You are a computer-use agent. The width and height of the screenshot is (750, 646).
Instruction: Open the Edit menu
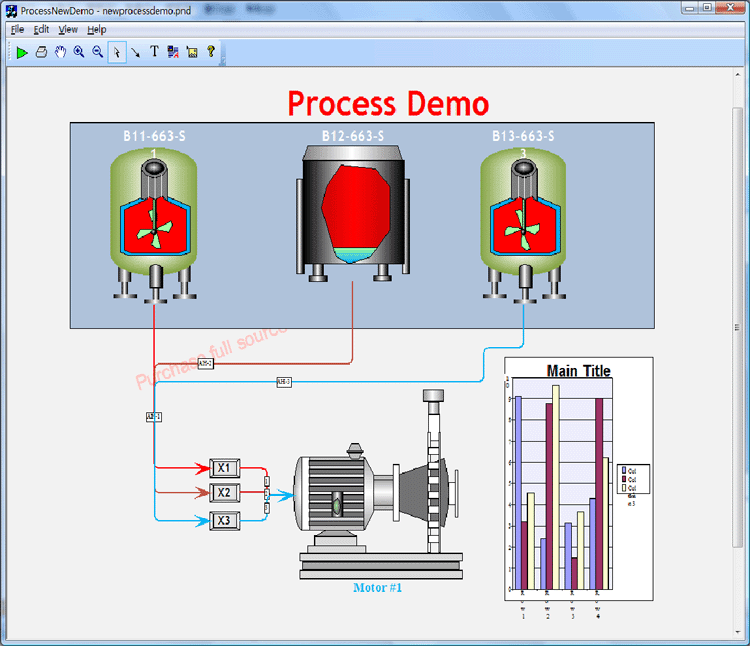click(x=41, y=30)
